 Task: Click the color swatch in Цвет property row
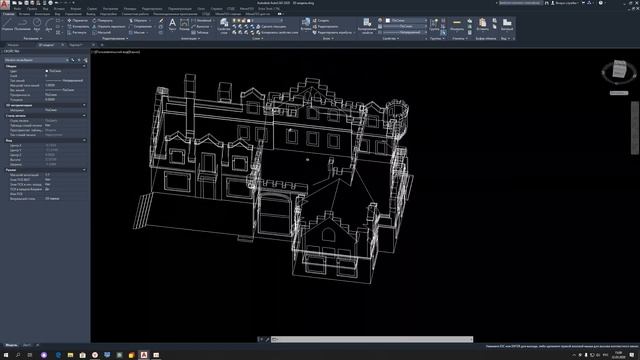(x=47, y=71)
